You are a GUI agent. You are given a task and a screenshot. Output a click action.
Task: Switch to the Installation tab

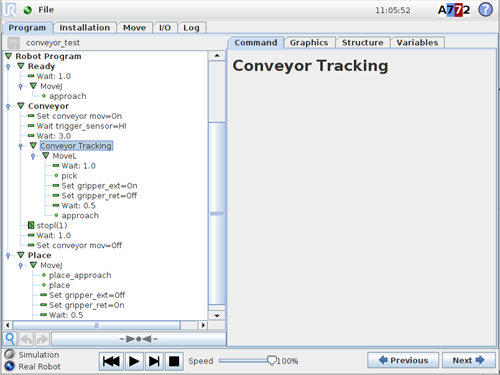[85, 28]
